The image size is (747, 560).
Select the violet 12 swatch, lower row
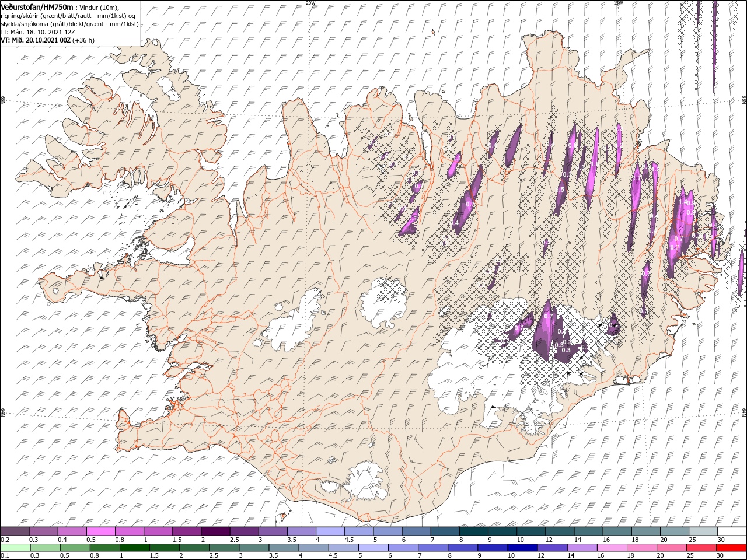(551, 548)
